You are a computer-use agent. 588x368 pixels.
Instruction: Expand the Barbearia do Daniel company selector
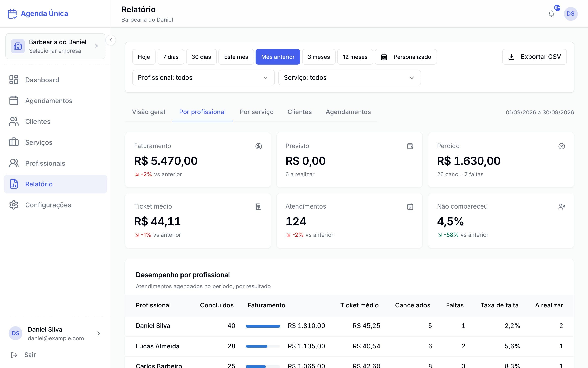55,46
